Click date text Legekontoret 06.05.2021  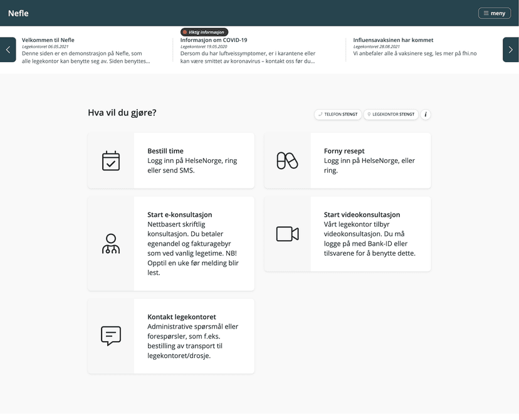tap(45, 46)
